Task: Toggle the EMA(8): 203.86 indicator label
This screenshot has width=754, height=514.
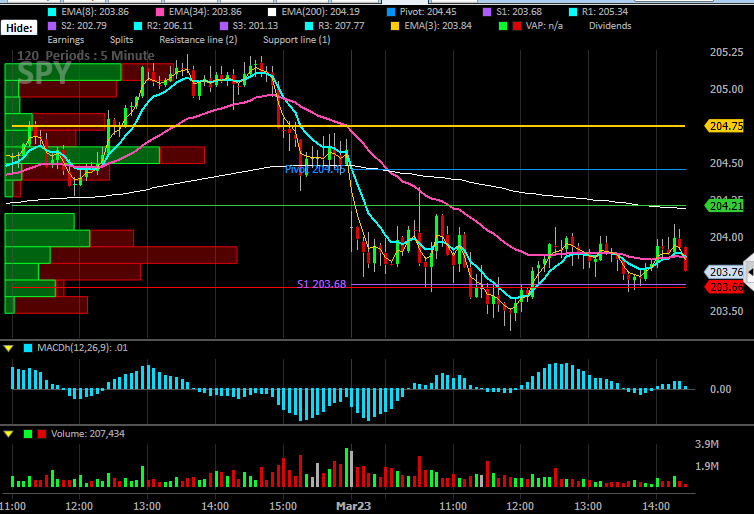Action: tap(95, 12)
